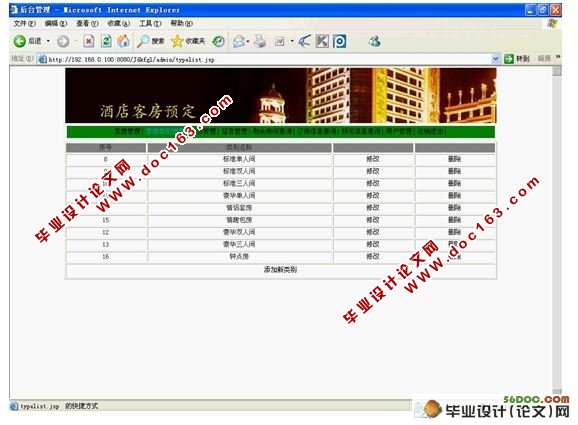Click the status bar page icon

(x=14, y=406)
